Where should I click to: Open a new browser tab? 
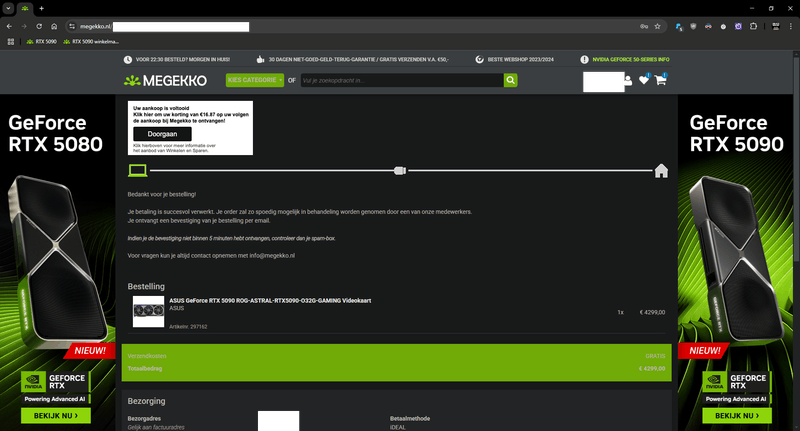click(x=41, y=8)
